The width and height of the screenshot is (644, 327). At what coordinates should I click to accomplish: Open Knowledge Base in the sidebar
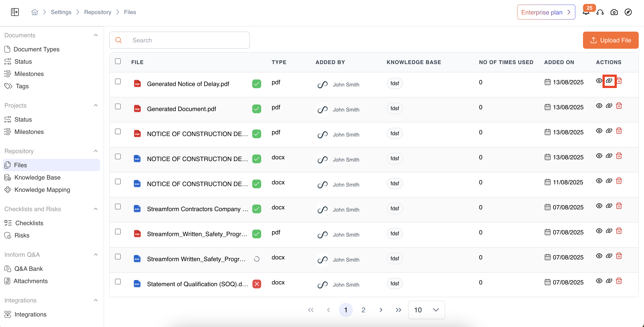click(x=37, y=177)
